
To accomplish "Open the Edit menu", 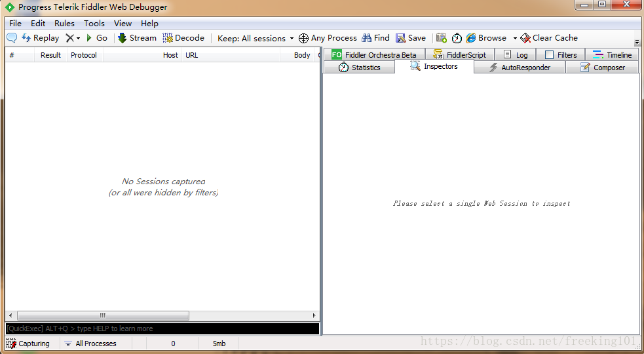I will pos(38,24).
